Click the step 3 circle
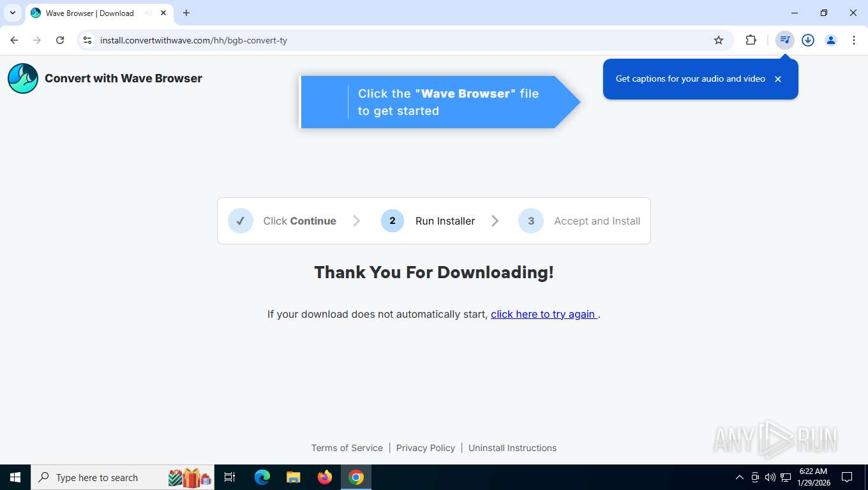 (x=531, y=221)
